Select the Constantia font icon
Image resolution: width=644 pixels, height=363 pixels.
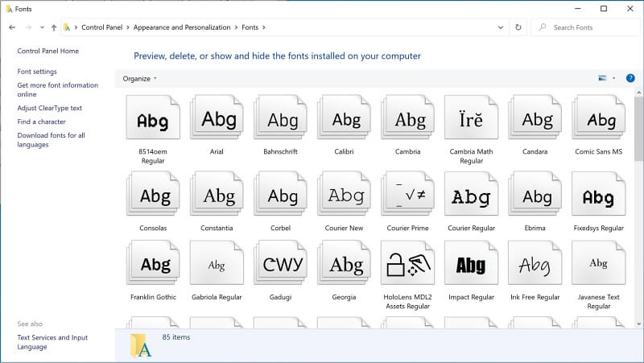coord(217,194)
